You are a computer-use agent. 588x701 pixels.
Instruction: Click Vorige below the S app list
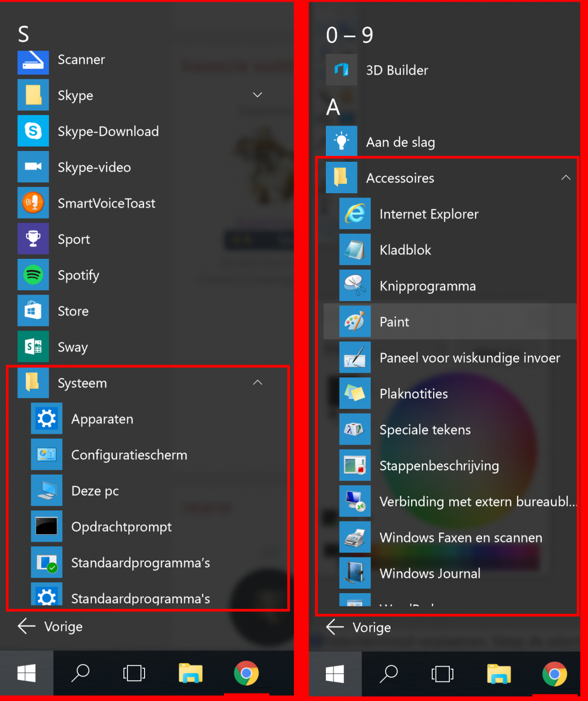(50, 626)
